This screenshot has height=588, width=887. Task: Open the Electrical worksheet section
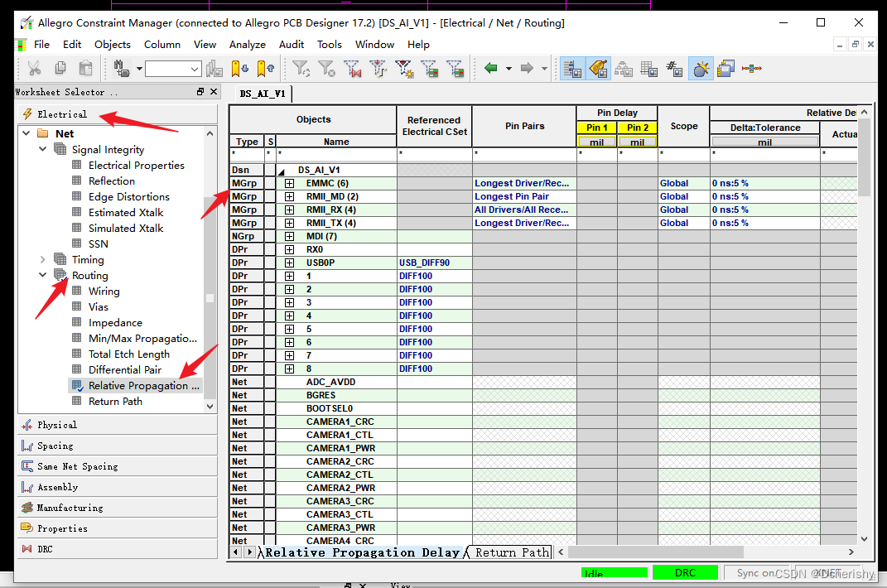click(118, 114)
